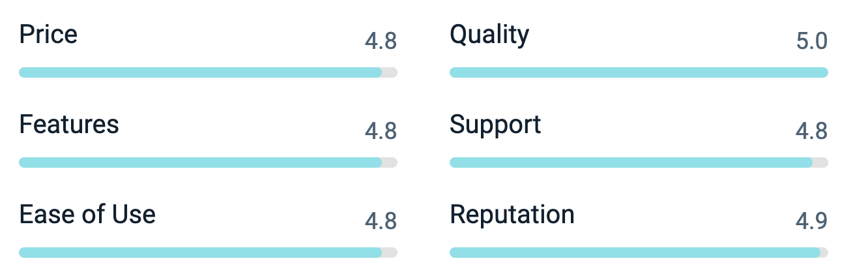Image resolution: width=868 pixels, height=278 pixels.
Task: Click the 5.0 Quality score
Action: click(811, 41)
